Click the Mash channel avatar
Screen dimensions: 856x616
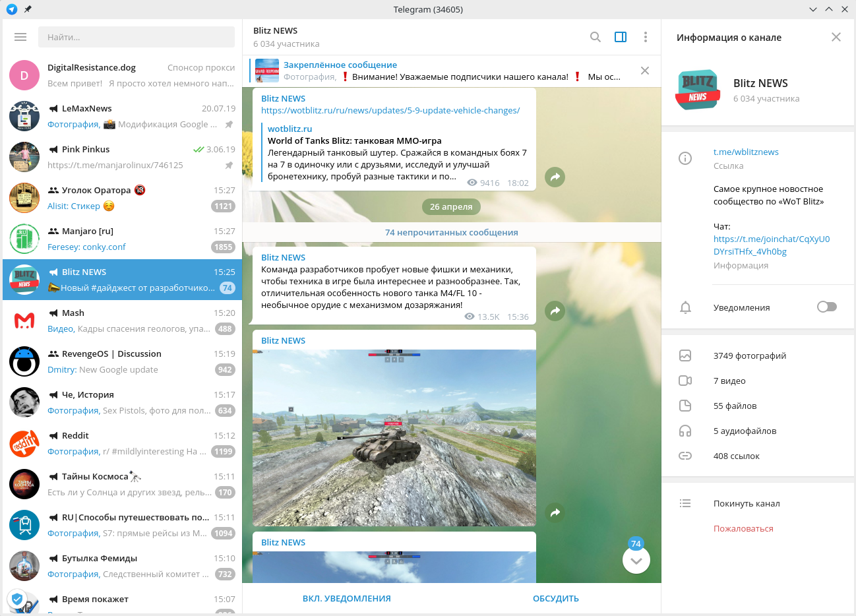24,321
